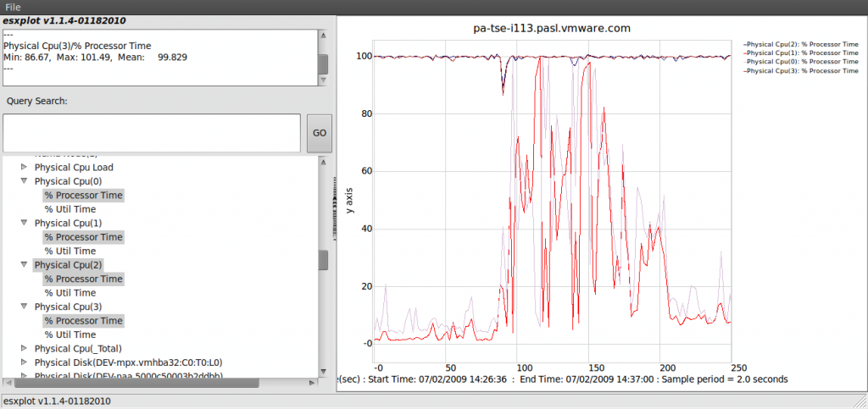Collapse the Physical Cpu(2) node
The height and width of the screenshot is (409, 868).
[x=24, y=265]
